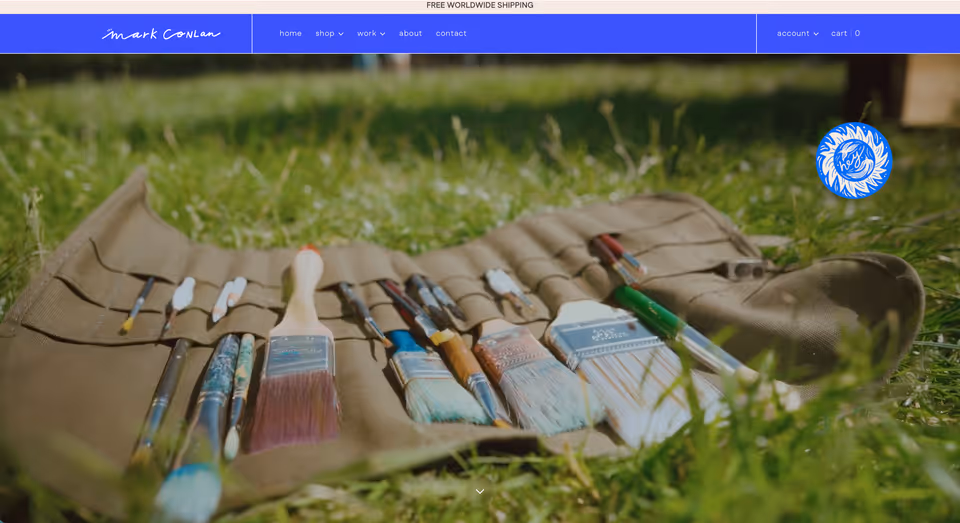Click the work nav label
This screenshot has height=523, width=960.
366,34
